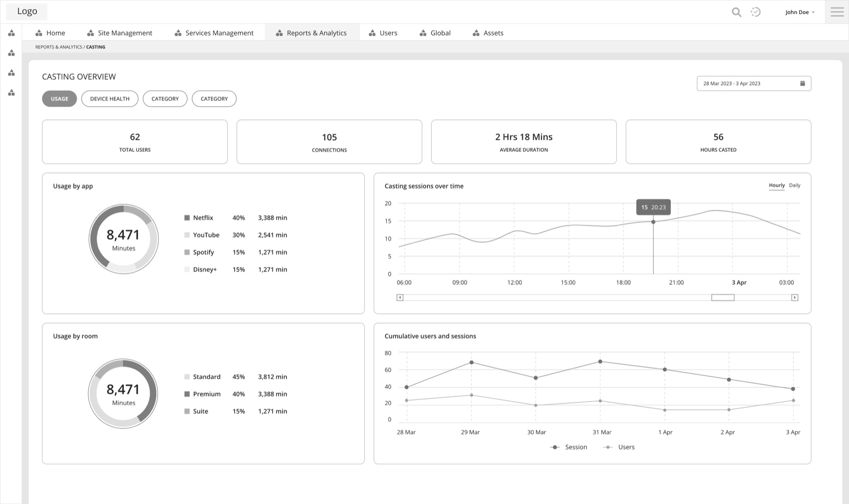The height and width of the screenshot is (504, 849).
Task: Click the Connections stat card
Action: click(329, 142)
